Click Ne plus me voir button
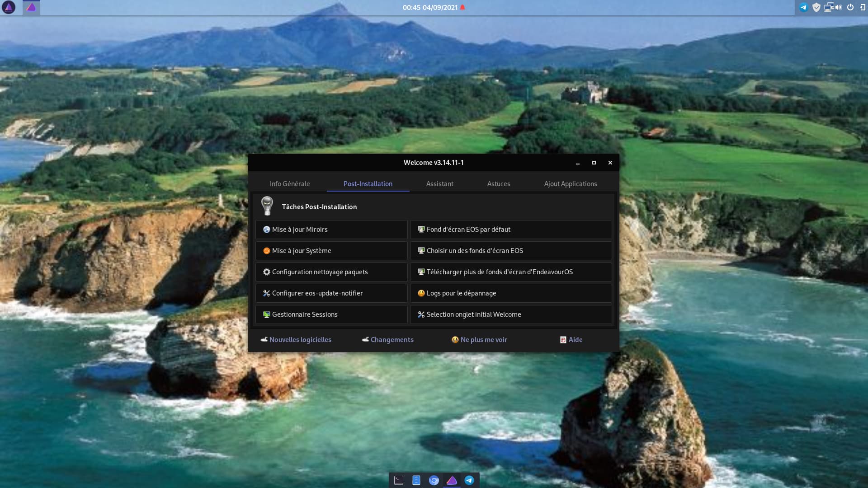This screenshot has height=488, width=868. pos(479,340)
